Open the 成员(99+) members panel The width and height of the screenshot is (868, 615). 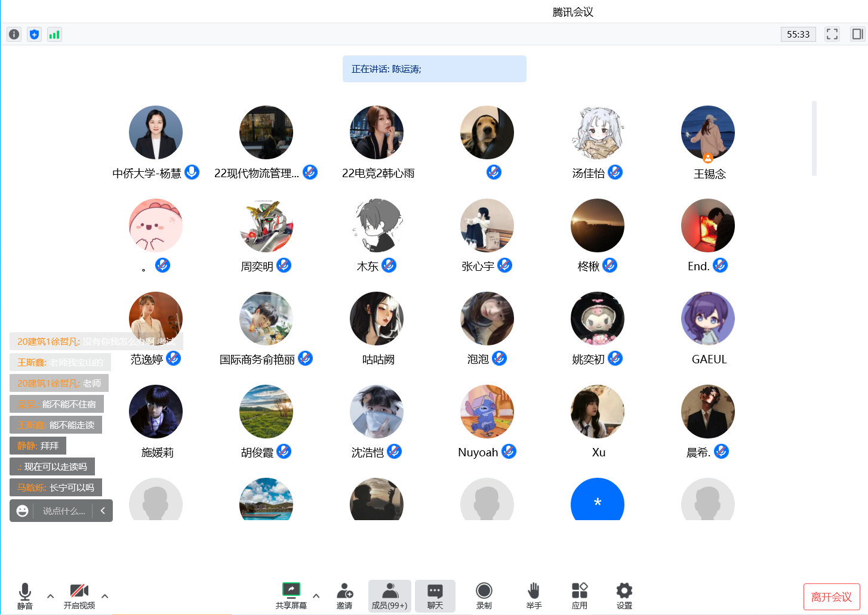pos(389,595)
